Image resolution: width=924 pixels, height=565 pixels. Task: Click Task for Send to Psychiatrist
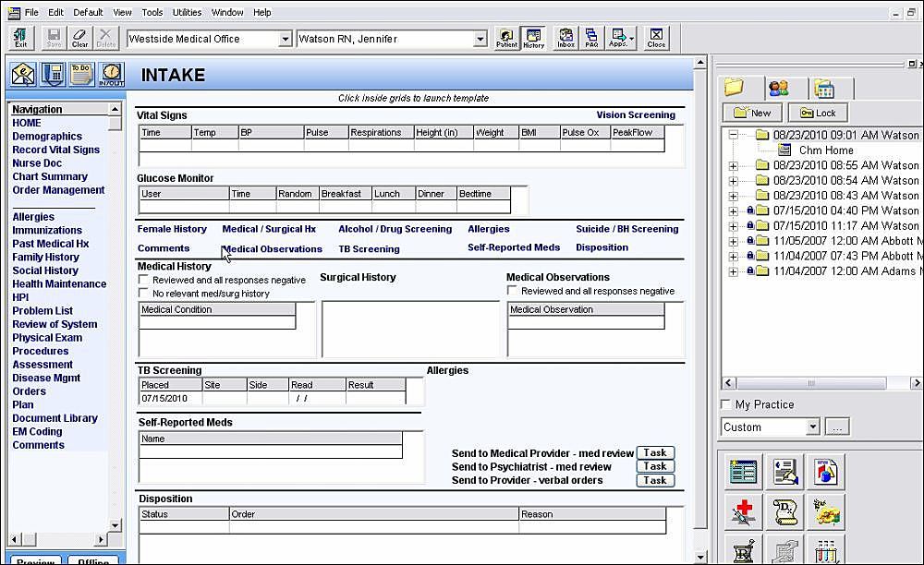[655, 466]
